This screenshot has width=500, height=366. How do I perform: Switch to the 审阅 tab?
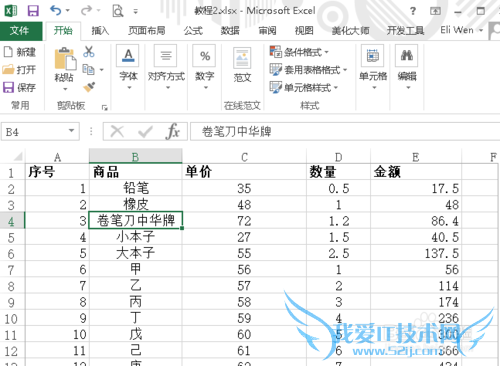(268, 31)
